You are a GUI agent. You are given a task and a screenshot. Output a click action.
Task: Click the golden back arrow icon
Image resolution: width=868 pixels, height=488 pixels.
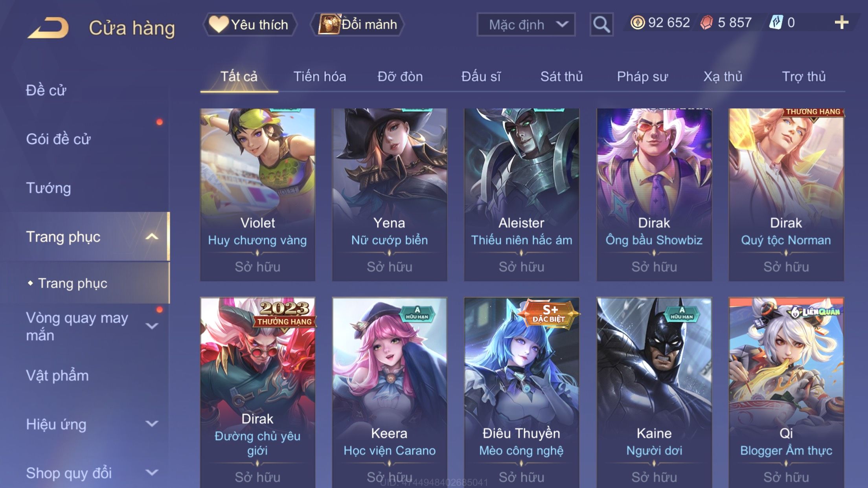(48, 28)
